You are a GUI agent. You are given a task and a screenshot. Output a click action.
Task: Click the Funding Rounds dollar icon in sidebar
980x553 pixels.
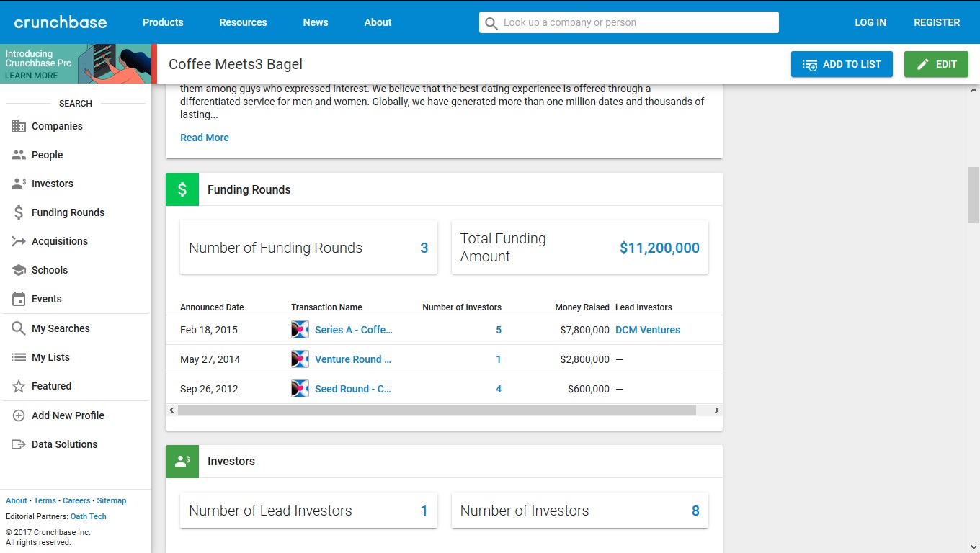point(19,212)
